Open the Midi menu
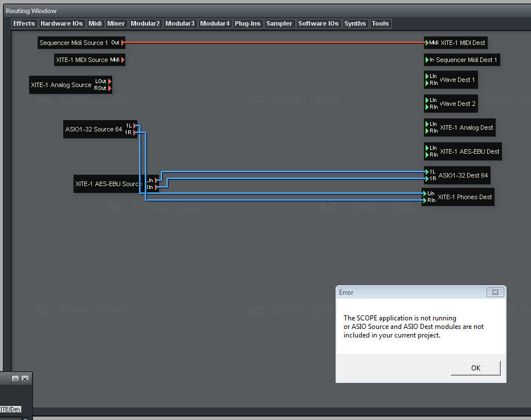This screenshot has width=531, height=420. point(95,24)
